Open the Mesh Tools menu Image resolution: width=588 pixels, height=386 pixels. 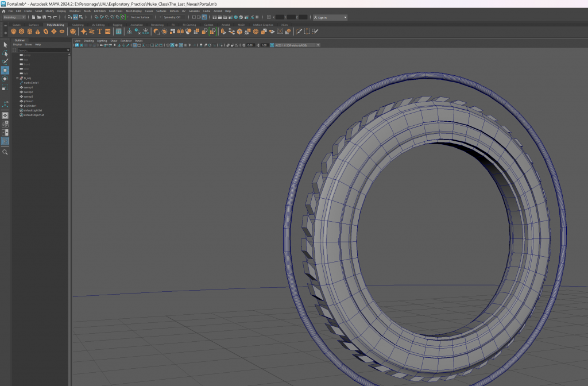coord(115,11)
